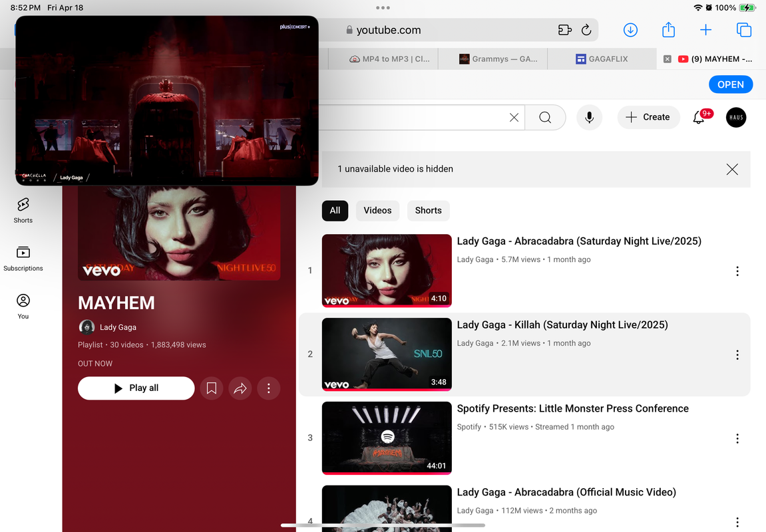The image size is (766, 532).
Task: Select the All filter chip
Action: pyautogui.click(x=335, y=211)
